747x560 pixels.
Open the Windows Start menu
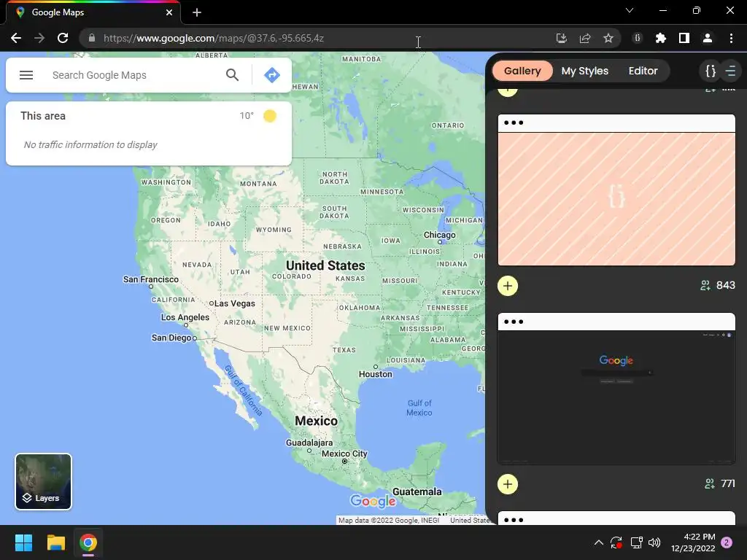(23, 542)
